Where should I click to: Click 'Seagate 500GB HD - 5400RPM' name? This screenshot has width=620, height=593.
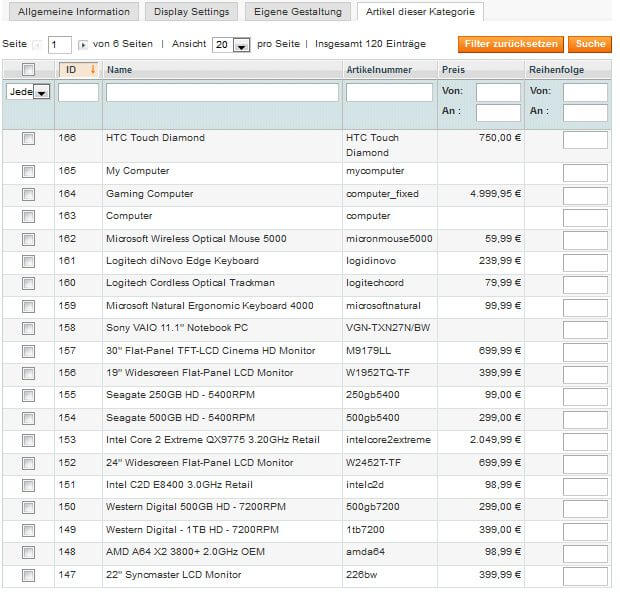(x=180, y=418)
